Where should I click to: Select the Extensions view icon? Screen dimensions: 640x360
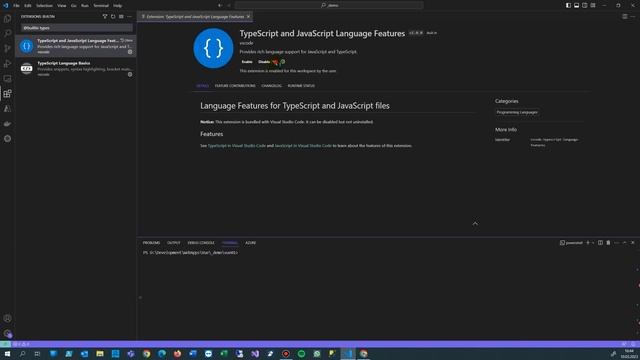pyautogui.click(x=7, y=93)
